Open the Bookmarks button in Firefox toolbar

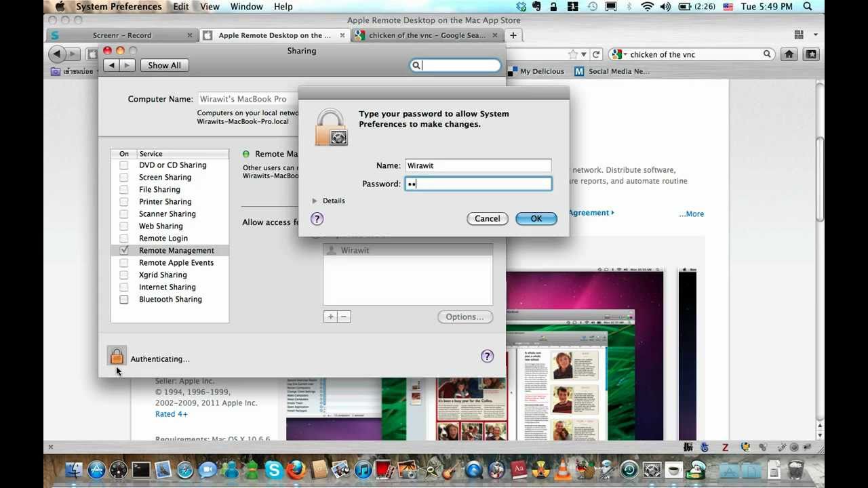(811, 54)
